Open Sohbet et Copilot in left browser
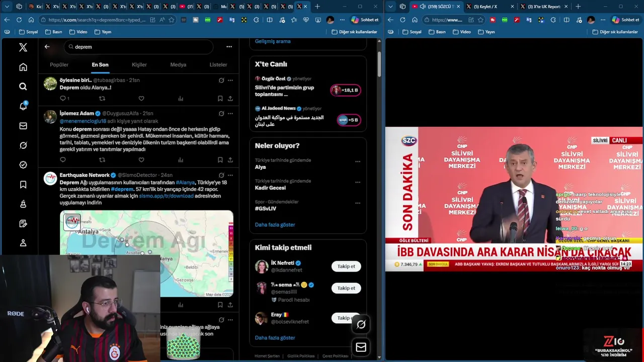The height and width of the screenshot is (362, 644). pyautogui.click(x=365, y=20)
